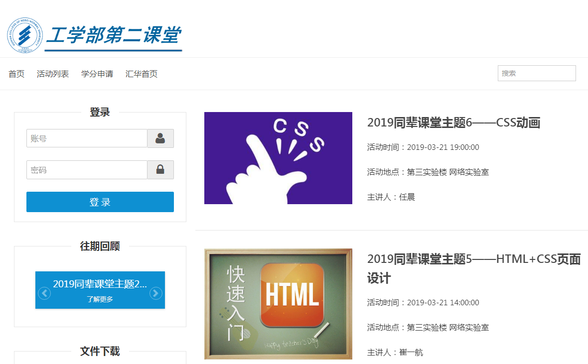Image resolution: width=588 pixels, height=364 pixels.
Task: Open 活动列表 navigation item
Action: pyautogui.click(x=53, y=74)
